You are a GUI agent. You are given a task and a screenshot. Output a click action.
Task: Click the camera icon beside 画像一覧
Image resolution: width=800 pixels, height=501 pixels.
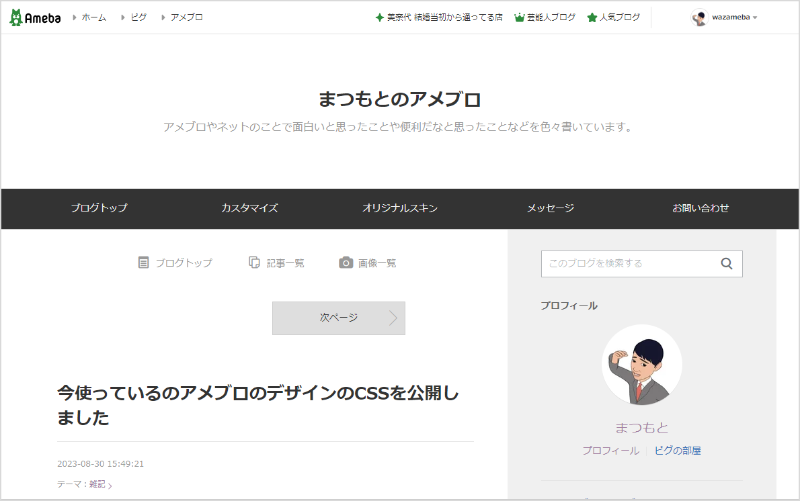click(346, 263)
